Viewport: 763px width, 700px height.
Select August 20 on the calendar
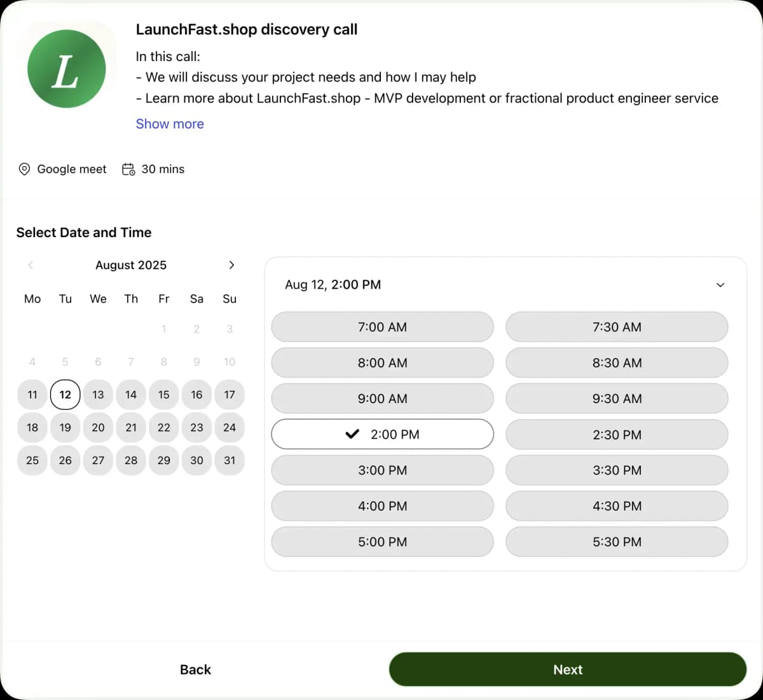pos(98,427)
